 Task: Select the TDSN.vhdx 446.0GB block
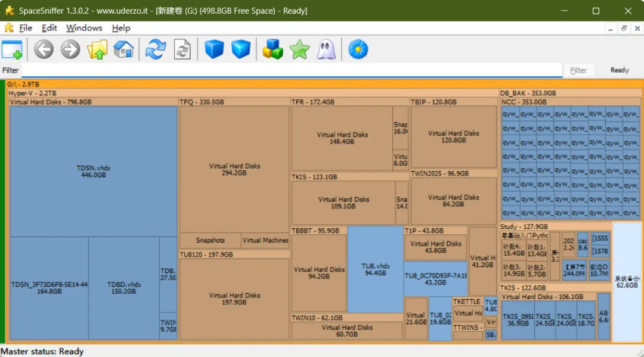(x=94, y=171)
